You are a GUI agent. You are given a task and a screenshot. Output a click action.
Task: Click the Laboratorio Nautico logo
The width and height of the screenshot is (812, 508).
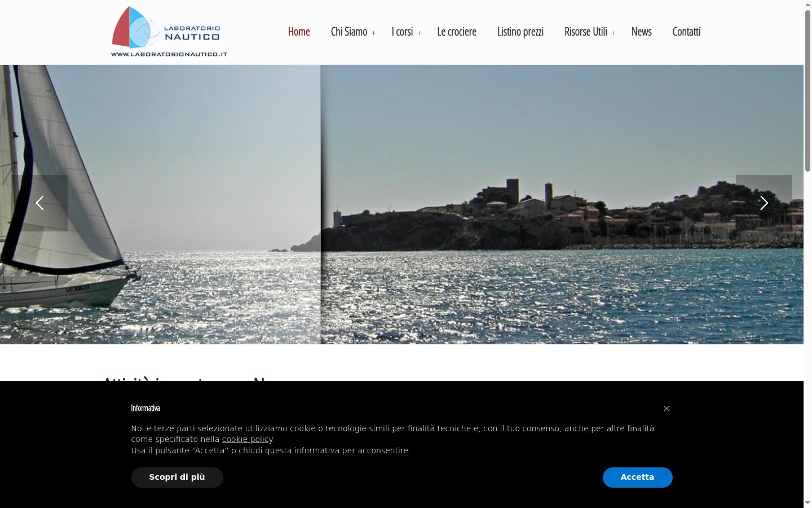pyautogui.click(x=169, y=32)
